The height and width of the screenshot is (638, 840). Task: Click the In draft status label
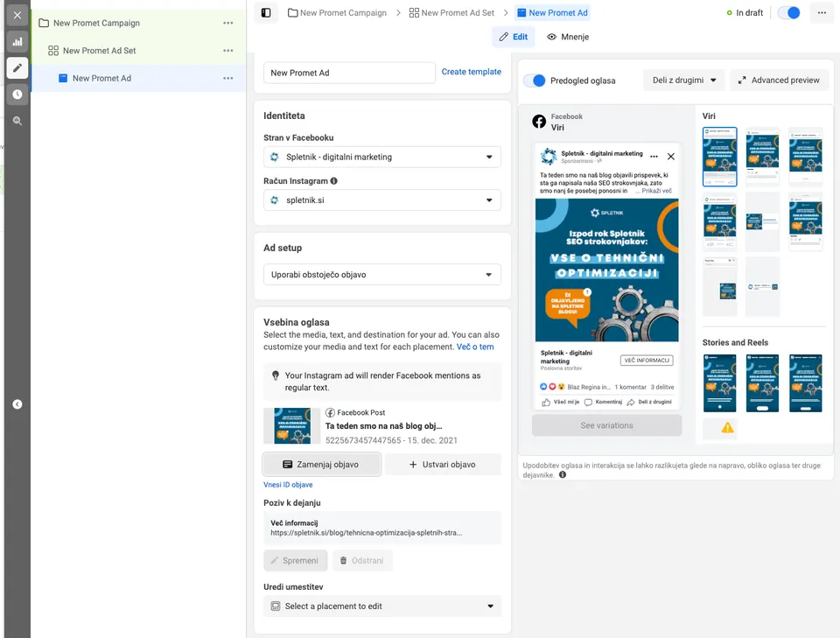(x=750, y=13)
